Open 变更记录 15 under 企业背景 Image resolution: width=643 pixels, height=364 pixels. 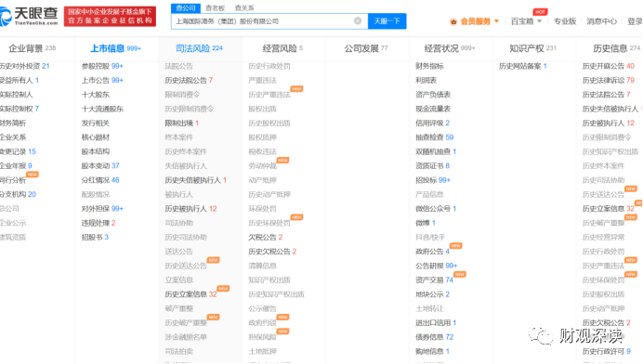click(18, 151)
